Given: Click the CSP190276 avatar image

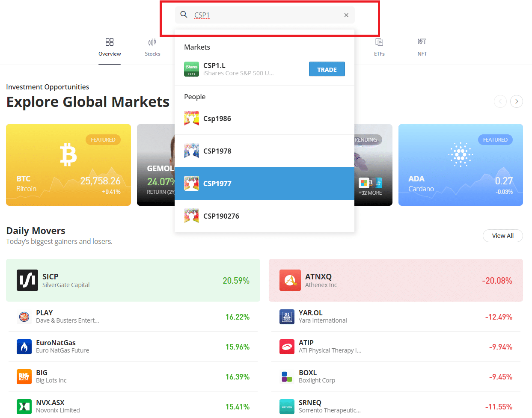Looking at the screenshot, I should (x=191, y=216).
